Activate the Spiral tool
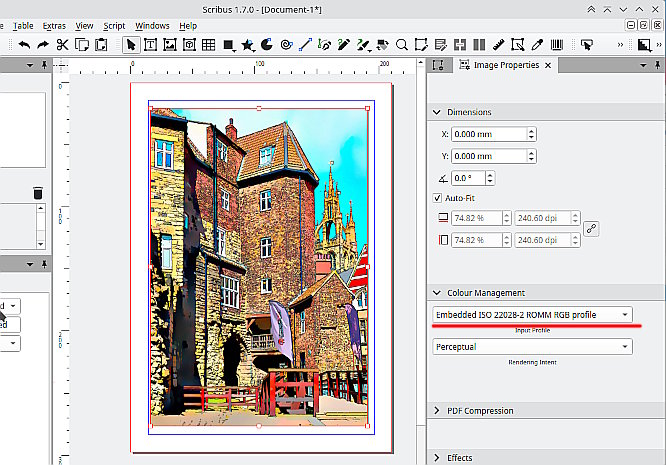Screen dimensions: 666x465 (286, 45)
